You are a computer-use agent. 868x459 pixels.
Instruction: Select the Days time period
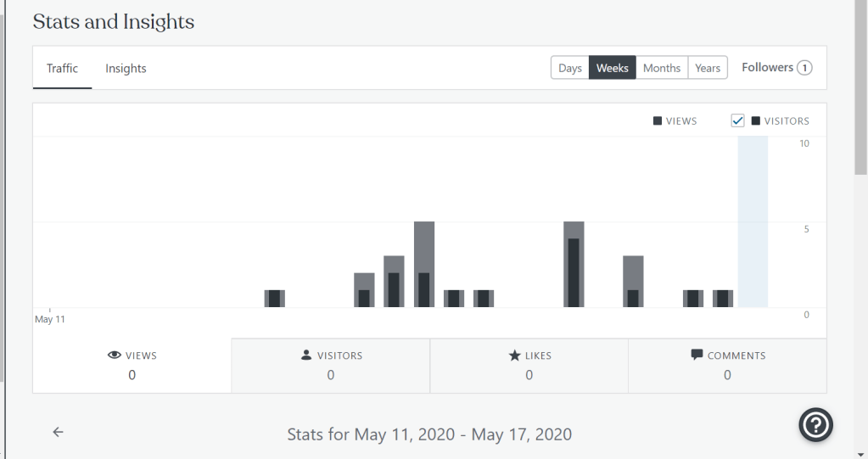point(570,68)
